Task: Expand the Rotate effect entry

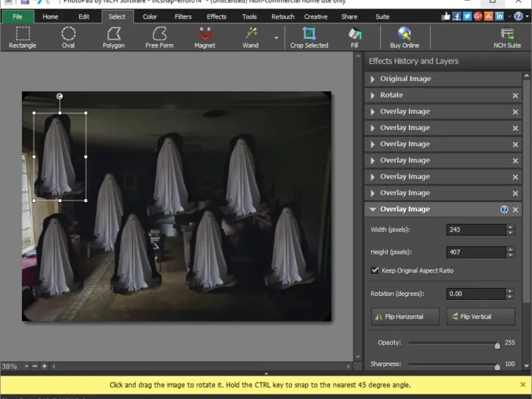Action: tap(372, 95)
